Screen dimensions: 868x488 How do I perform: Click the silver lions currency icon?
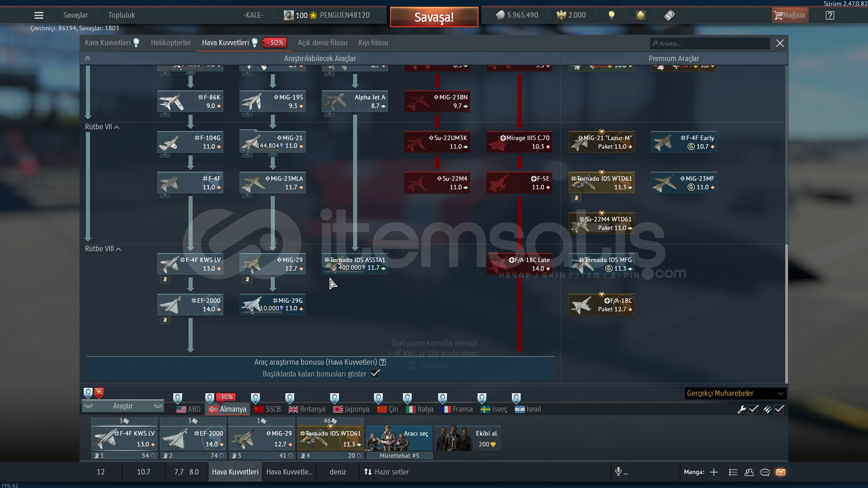click(500, 15)
